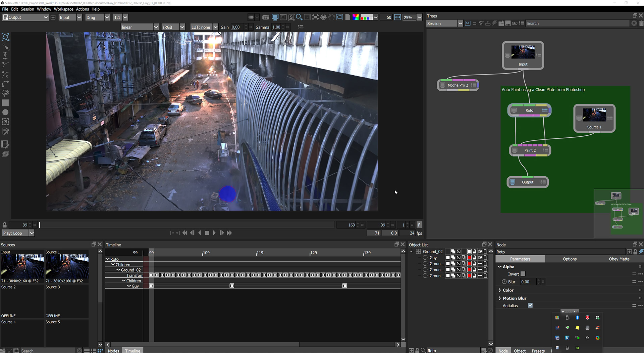644x353 pixels.
Task: Open the File menu
Action: tap(5, 9)
